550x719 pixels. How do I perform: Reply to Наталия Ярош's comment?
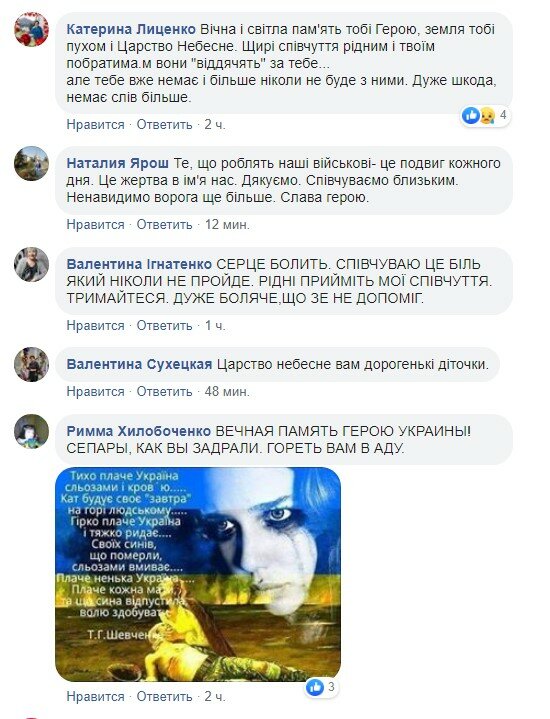[164, 224]
